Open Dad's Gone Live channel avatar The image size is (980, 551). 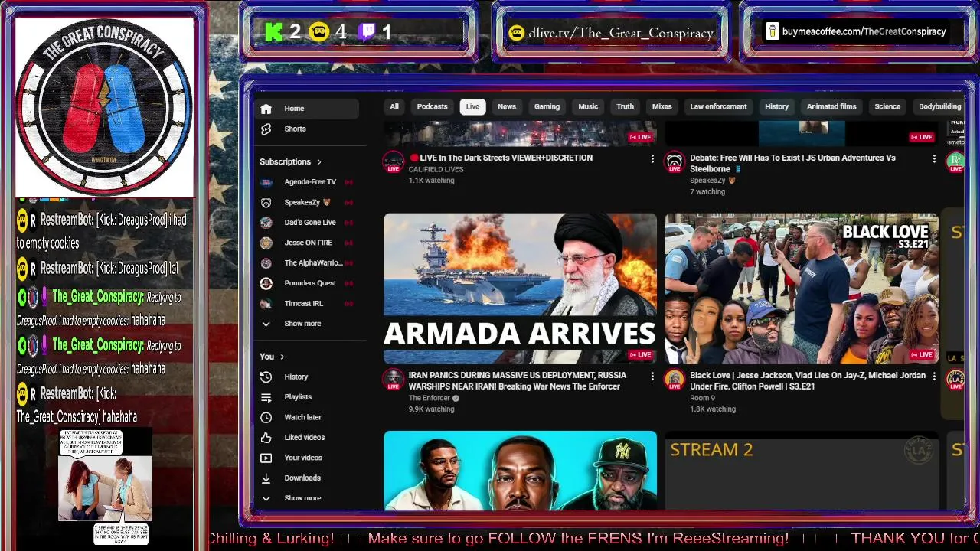(266, 223)
